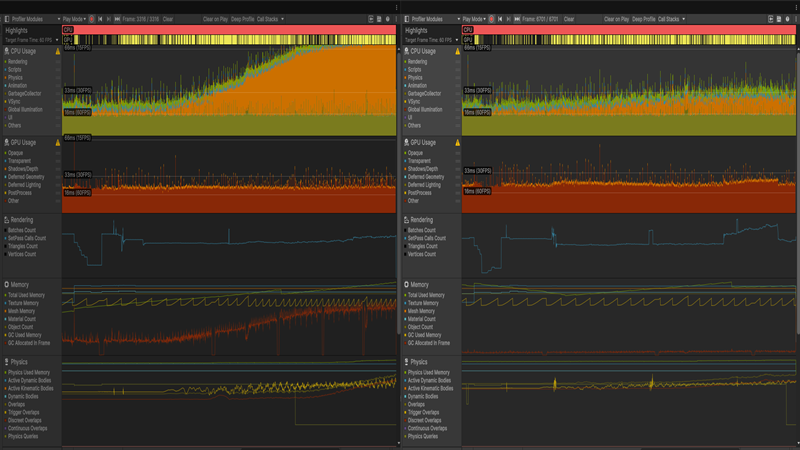Click the record button in left profiler

click(92, 19)
